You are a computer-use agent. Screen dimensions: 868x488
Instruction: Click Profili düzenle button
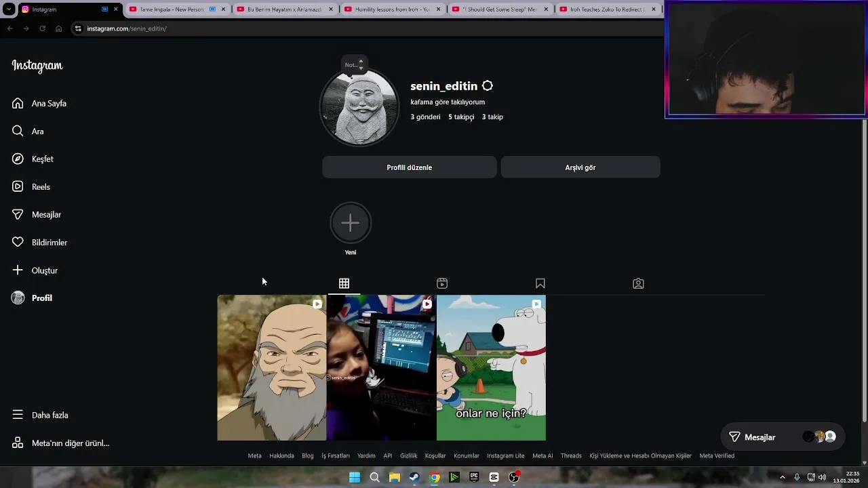(x=410, y=167)
